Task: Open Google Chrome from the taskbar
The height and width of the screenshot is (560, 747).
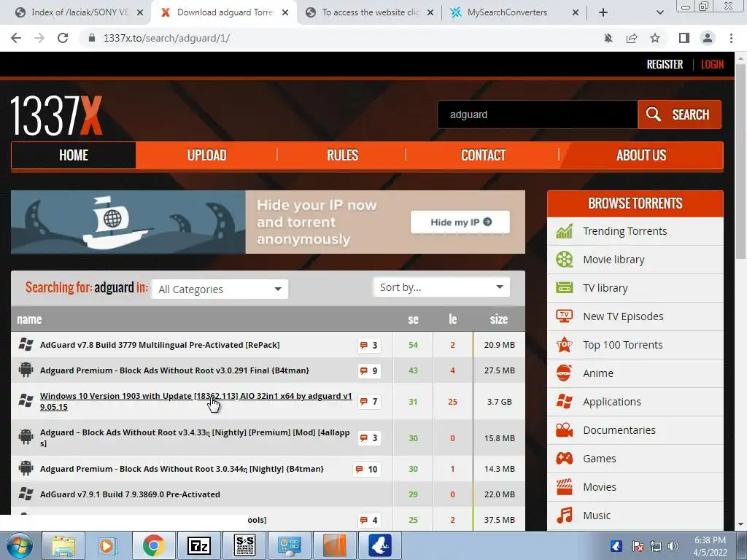Action: tap(153, 545)
